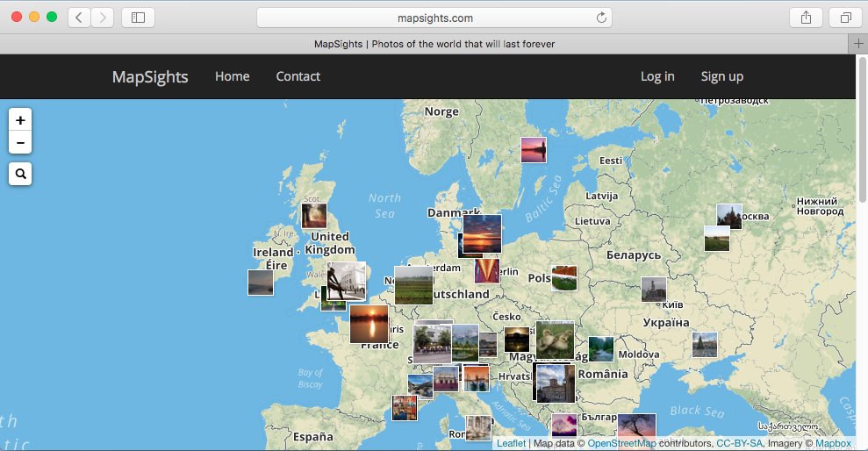The height and width of the screenshot is (451, 868).
Task: Open the fountain photo near Roma
Action: coord(478,428)
